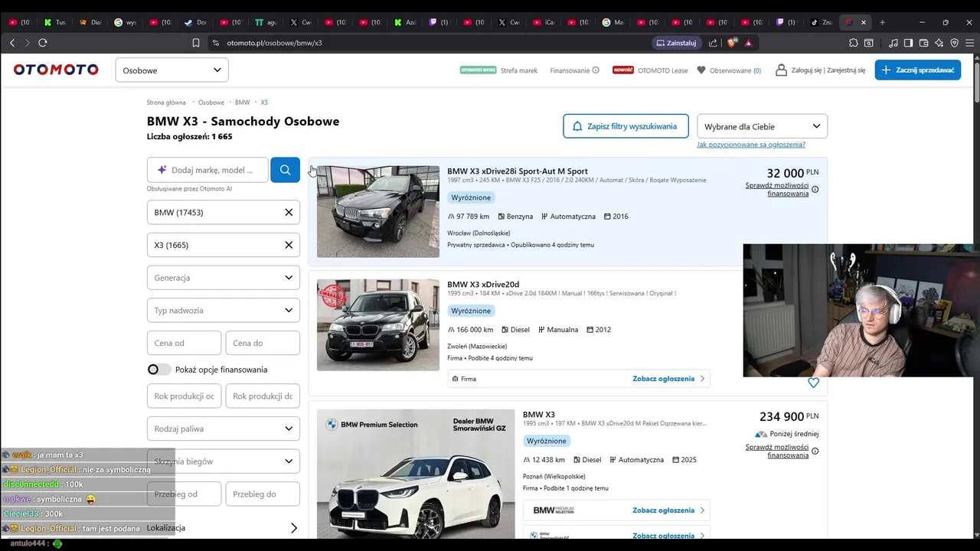Image resolution: width=980 pixels, height=551 pixels.
Task: Focus the 'Dodaj markę, model' search field
Action: 207,170
